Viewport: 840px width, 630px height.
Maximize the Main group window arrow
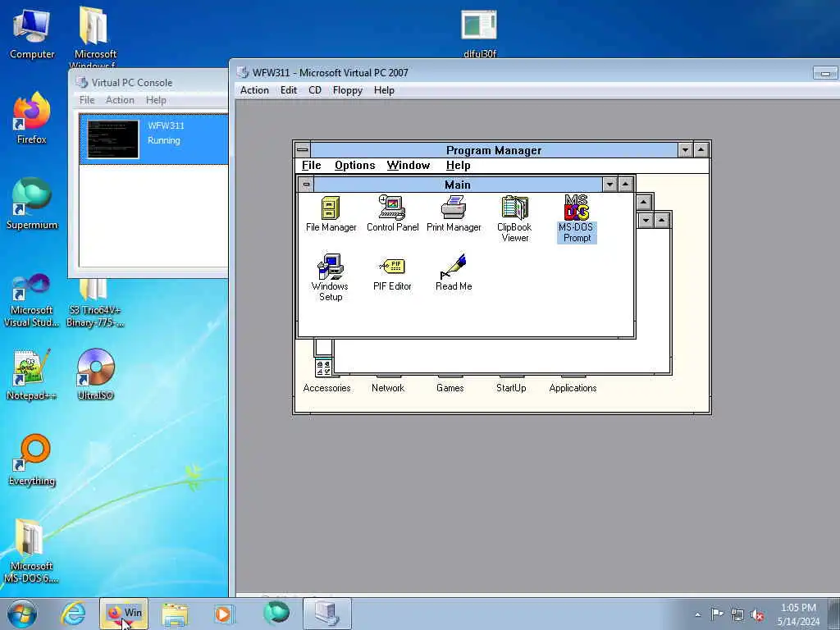click(x=626, y=185)
